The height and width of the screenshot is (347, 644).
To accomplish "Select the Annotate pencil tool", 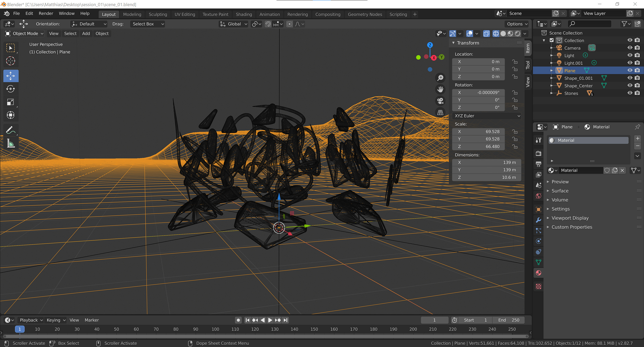I will (10, 130).
